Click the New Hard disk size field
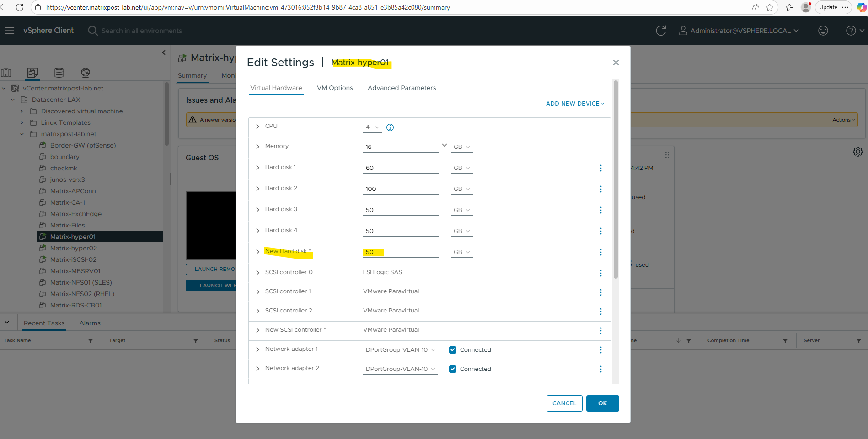 click(401, 252)
